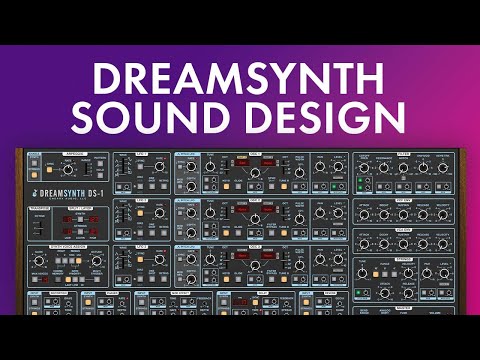Click the Osc 2 Level knob
Viewport: 480px width, 360px height.
tap(338, 213)
